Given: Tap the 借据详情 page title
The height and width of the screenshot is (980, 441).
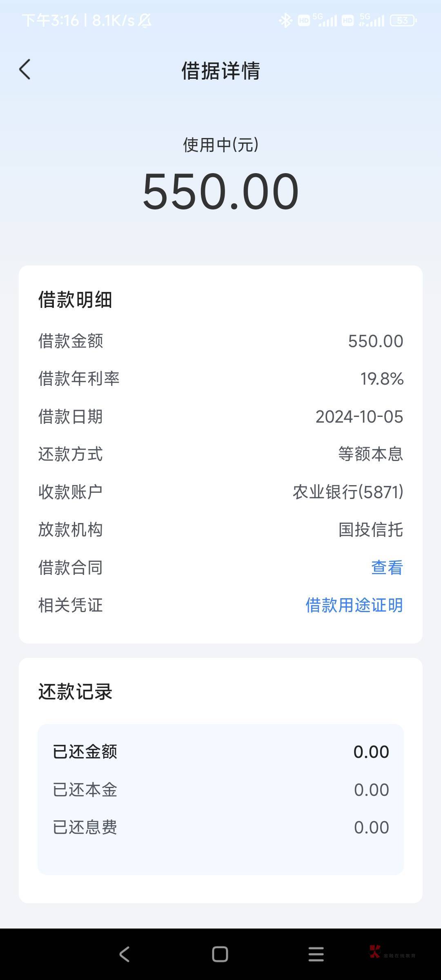Looking at the screenshot, I should pyautogui.click(x=220, y=71).
